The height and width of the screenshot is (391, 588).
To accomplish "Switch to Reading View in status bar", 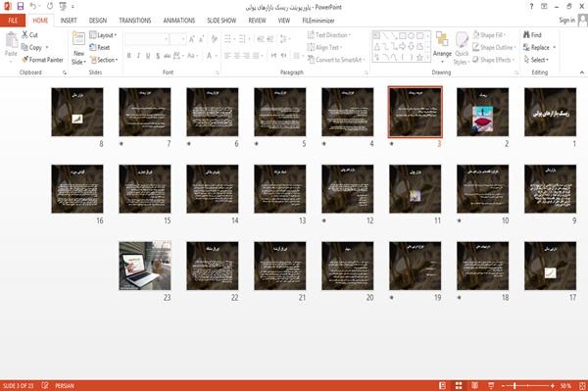I will [x=474, y=385].
